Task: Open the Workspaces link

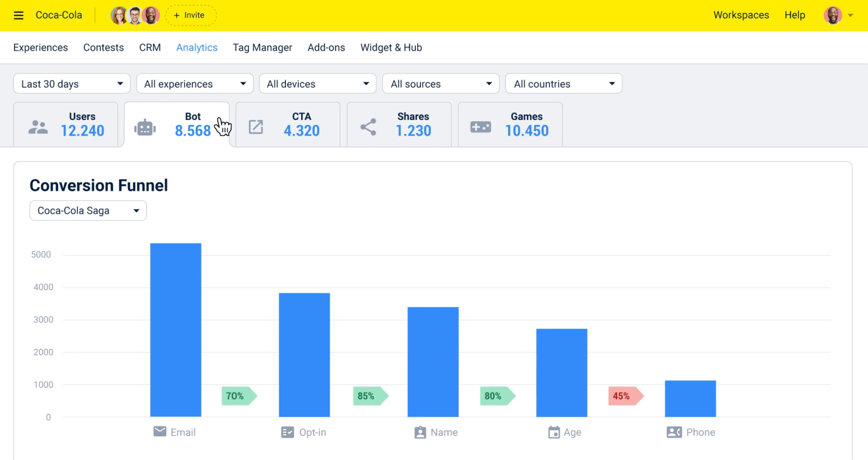Action: pos(741,15)
